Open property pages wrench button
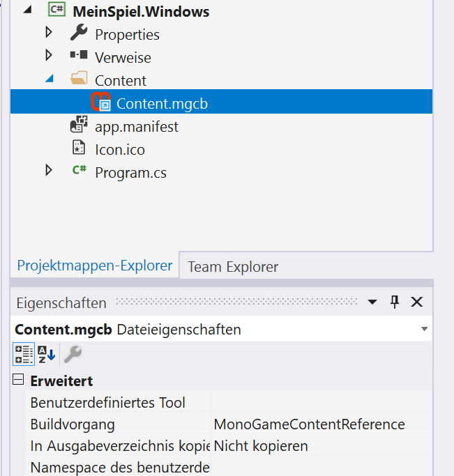This screenshot has width=454, height=476. click(73, 355)
